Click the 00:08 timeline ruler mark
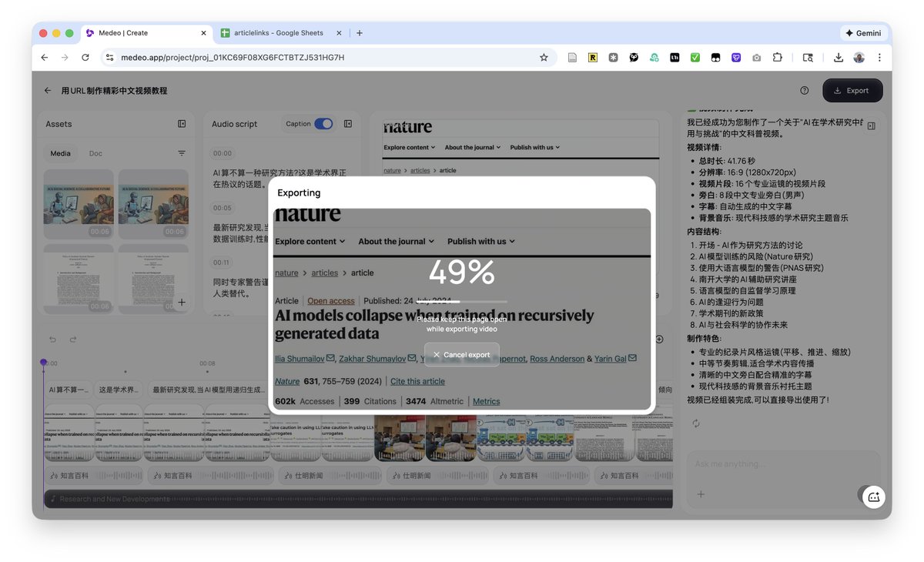 [208, 363]
